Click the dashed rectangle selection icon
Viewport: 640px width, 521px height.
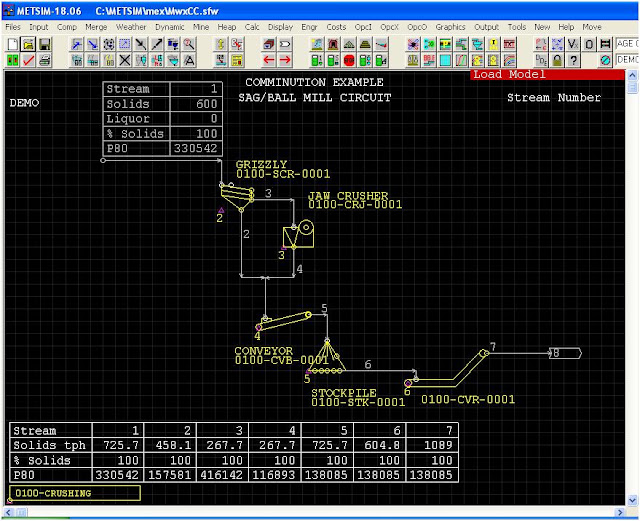coord(125,44)
